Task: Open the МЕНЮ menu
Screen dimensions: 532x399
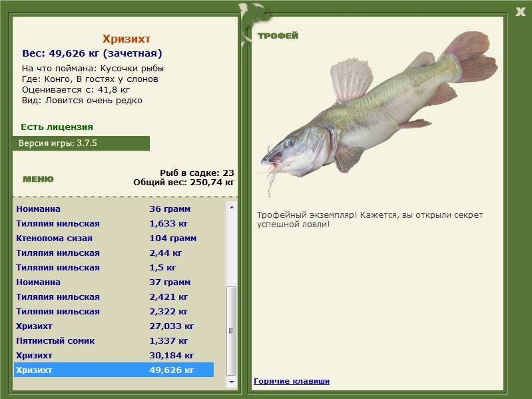Action: point(38,179)
